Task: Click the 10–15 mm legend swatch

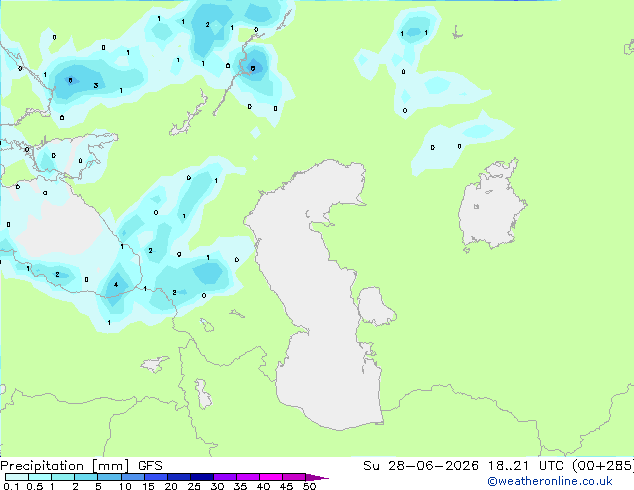Action: 133,477
